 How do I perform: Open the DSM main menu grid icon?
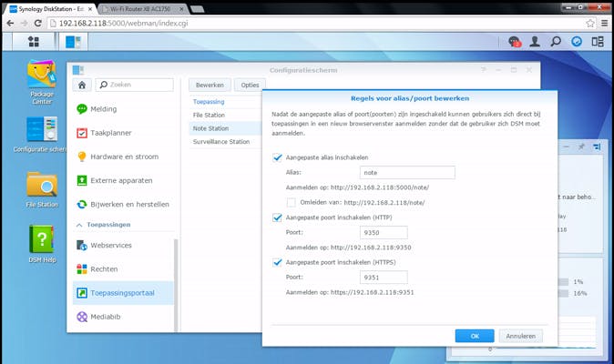pos(34,42)
